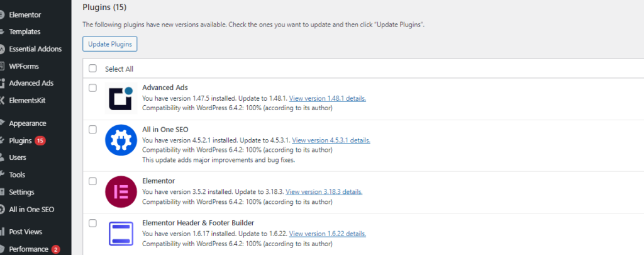Screen dimensions: 644x255
Task: Click the Advanced Ads plugin logo
Action: coord(121,98)
